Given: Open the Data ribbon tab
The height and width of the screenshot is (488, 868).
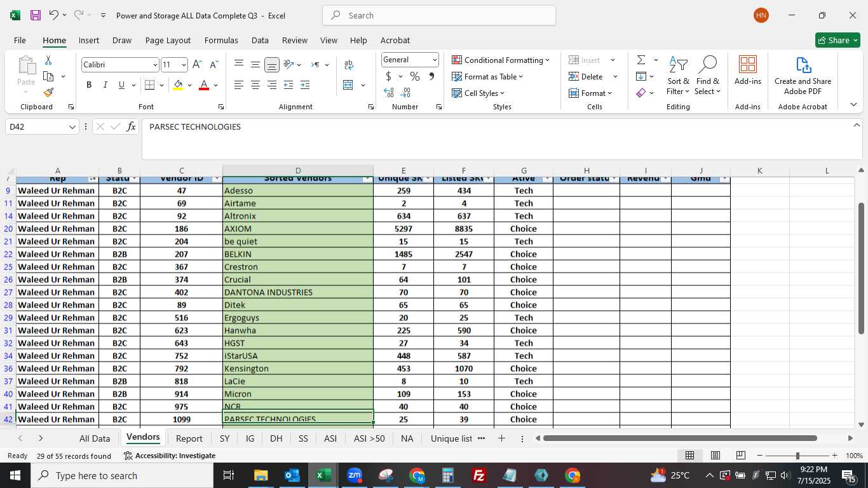Looking at the screenshot, I should [x=260, y=40].
